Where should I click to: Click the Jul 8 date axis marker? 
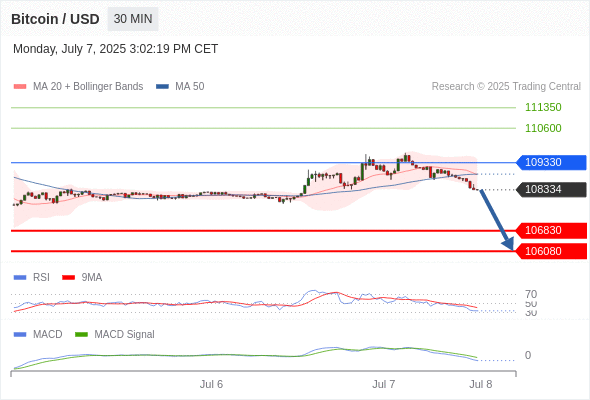click(481, 384)
